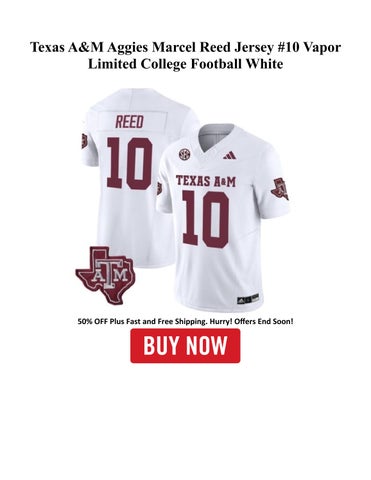The height and width of the screenshot is (480, 371).
Task: Click the front-view white jersey image
Action: [223, 217]
